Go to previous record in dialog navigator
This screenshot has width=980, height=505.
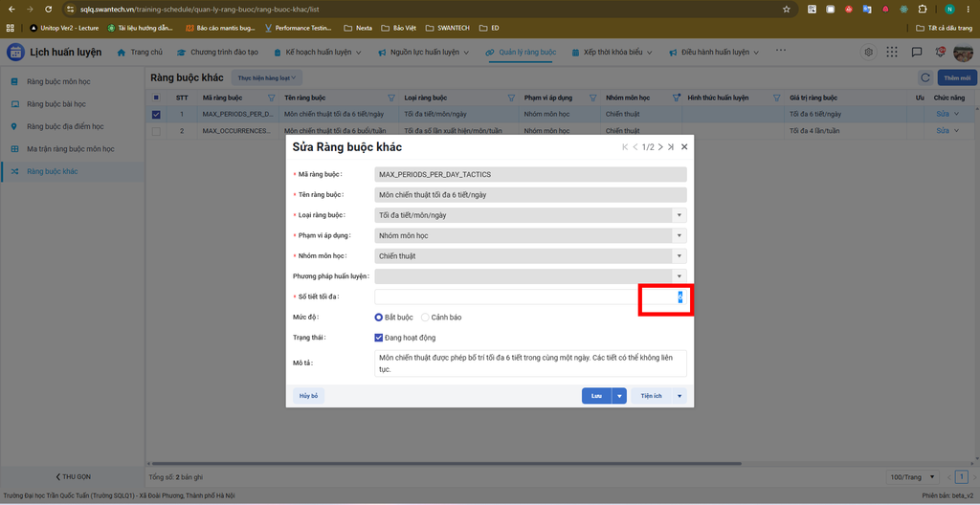(635, 147)
